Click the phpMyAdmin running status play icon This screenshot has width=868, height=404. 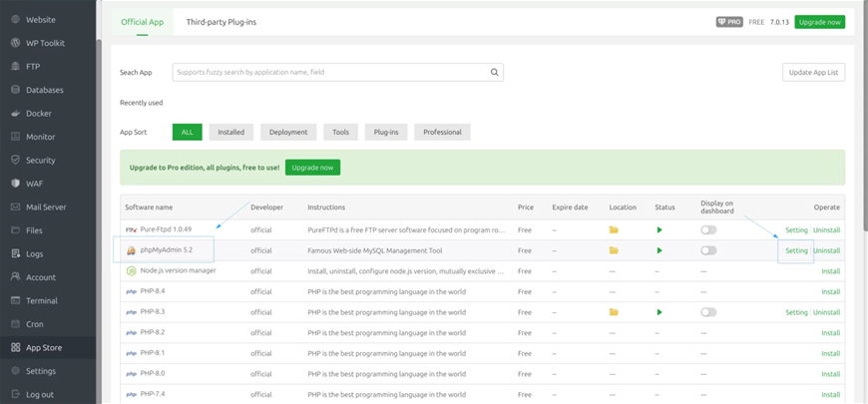659,250
